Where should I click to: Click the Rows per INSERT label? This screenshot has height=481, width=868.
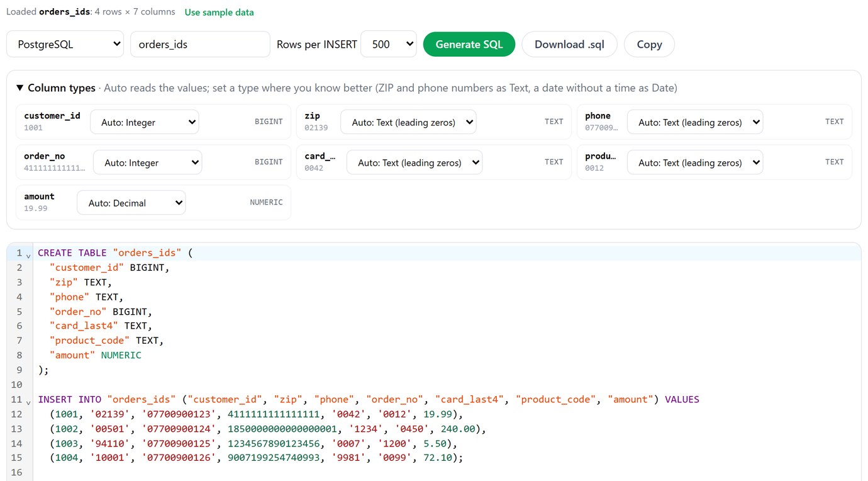tap(317, 44)
